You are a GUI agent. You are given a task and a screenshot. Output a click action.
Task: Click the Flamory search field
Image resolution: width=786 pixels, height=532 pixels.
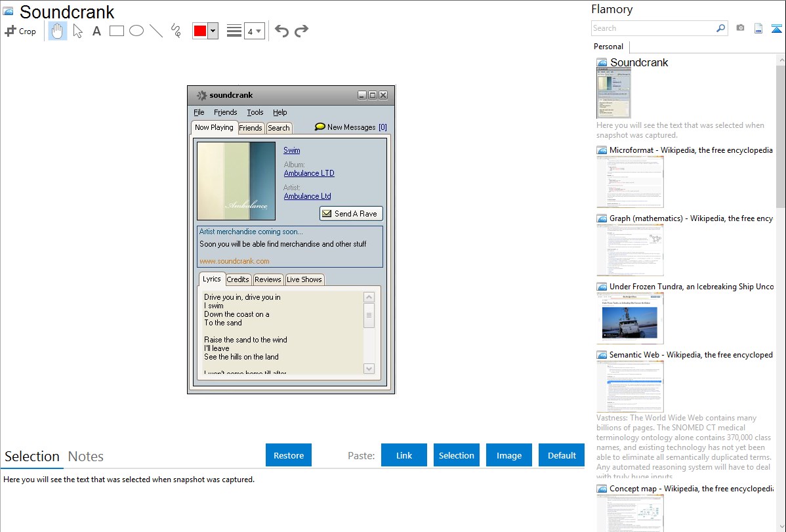(x=653, y=28)
